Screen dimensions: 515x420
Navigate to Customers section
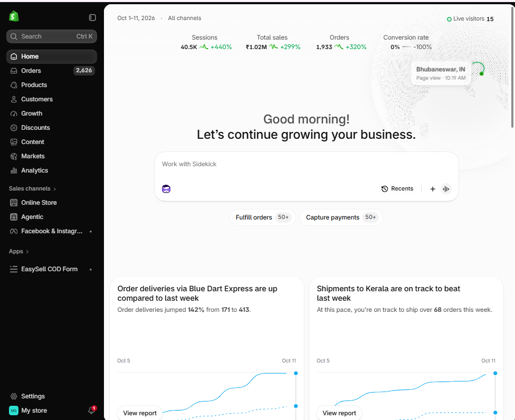pyautogui.click(x=52, y=99)
